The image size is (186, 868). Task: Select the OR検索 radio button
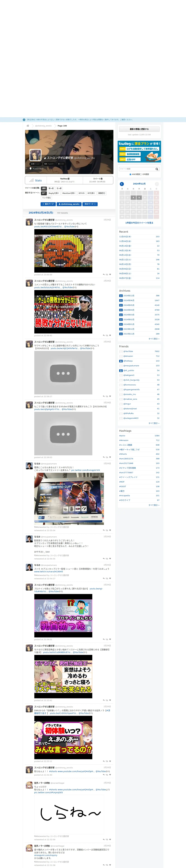pyautogui.click(x=141, y=175)
